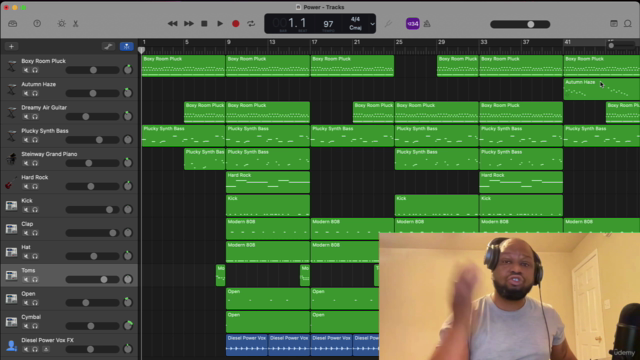
Task: Solo the Hat track
Action: click(35, 256)
